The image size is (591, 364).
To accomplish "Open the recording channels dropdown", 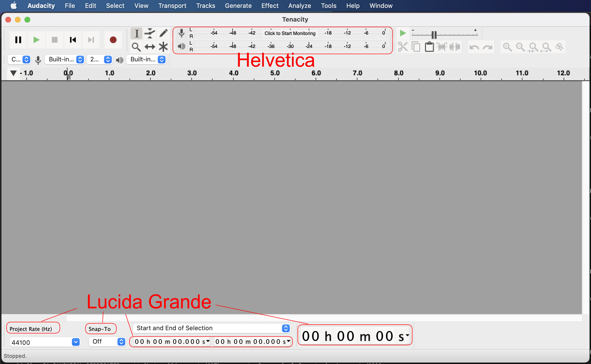I will pos(100,59).
